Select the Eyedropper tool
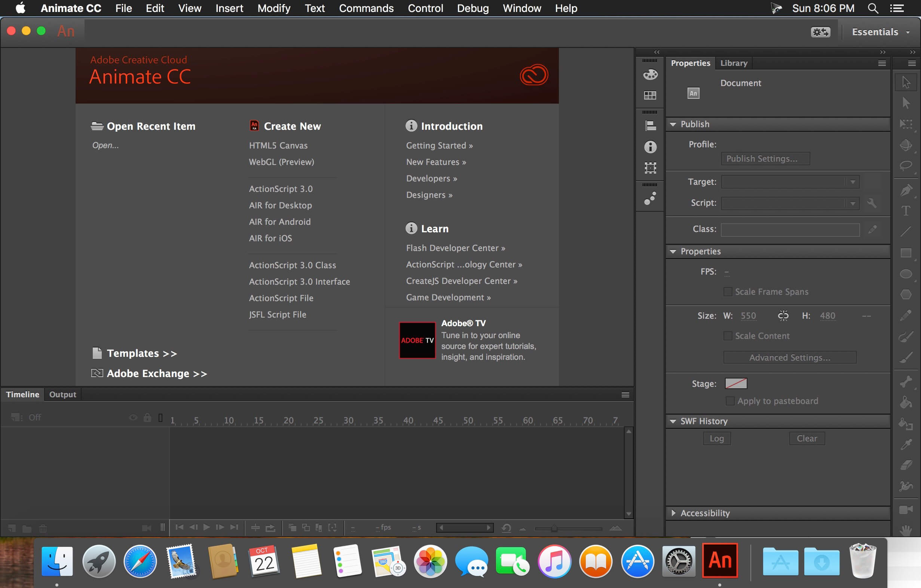This screenshot has width=921, height=588. pos(906,444)
